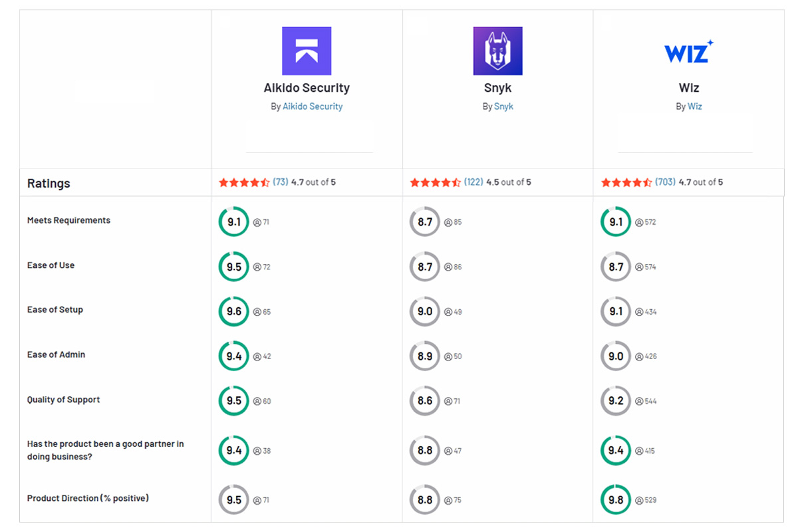The width and height of the screenshot is (798, 532).
Task: Open Wiz's 703 reviews link
Action: point(665,182)
